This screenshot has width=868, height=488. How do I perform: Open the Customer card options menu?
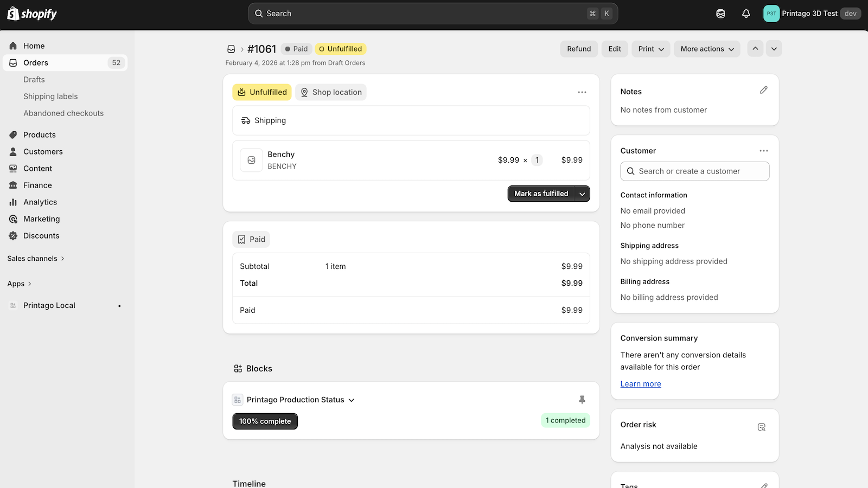tap(764, 151)
